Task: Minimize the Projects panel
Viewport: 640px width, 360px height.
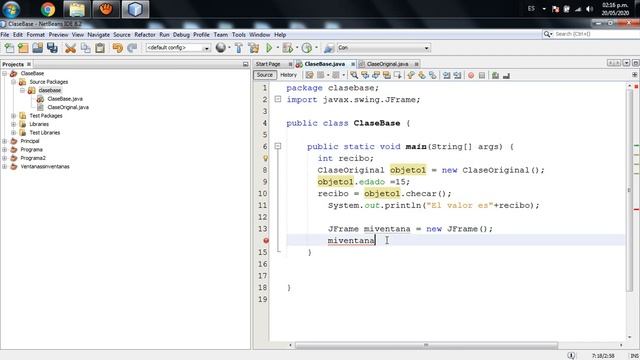Action: click(246, 64)
